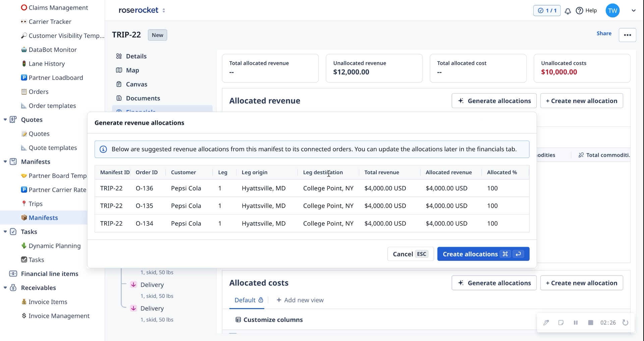Click the Partner Loadboard P icon
The width and height of the screenshot is (644, 341).
[24, 78]
